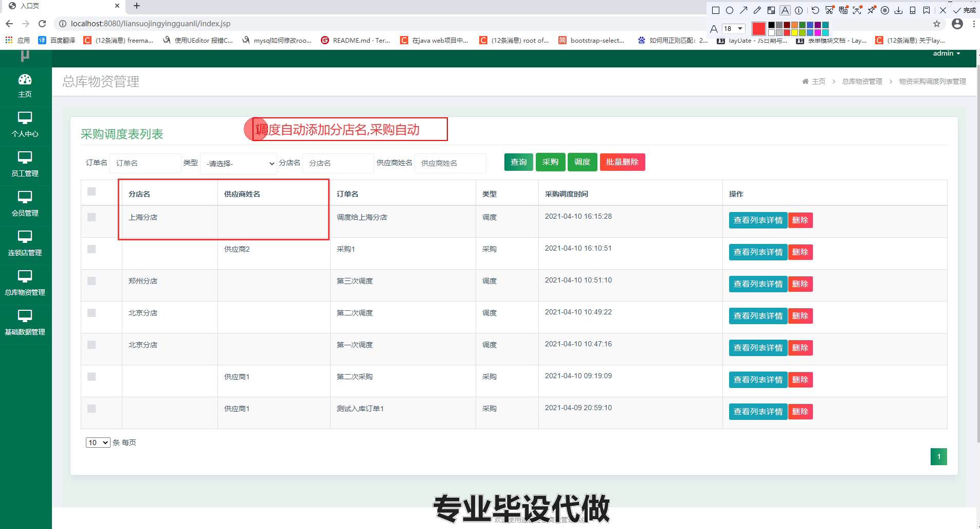
Task: Focus the 供应商姓名 search field
Action: pyautogui.click(x=450, y=163)
